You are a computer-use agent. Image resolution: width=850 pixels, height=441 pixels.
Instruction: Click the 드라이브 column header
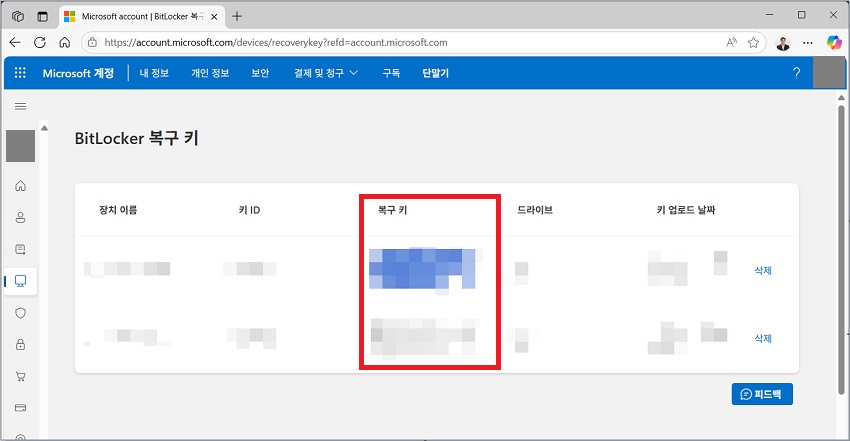coord(535,210)
